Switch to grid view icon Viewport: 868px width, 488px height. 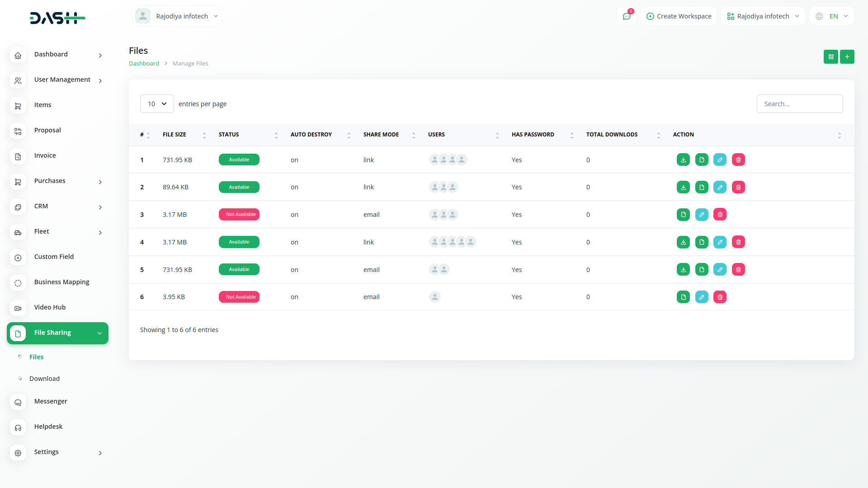[x=830, y=56]
